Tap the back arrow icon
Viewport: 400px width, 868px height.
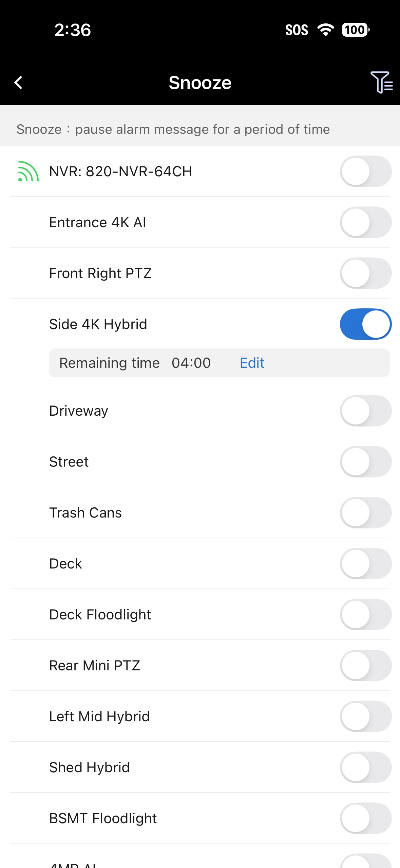18,83
